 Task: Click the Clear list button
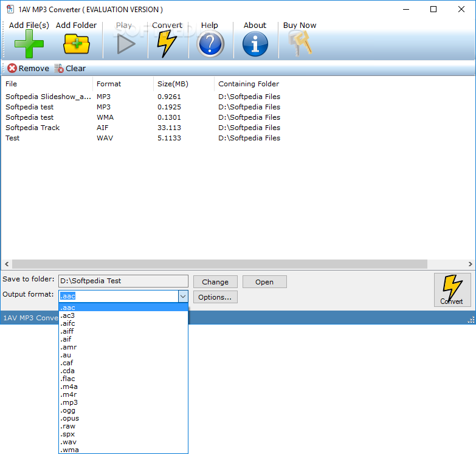(x=70, y=68)
